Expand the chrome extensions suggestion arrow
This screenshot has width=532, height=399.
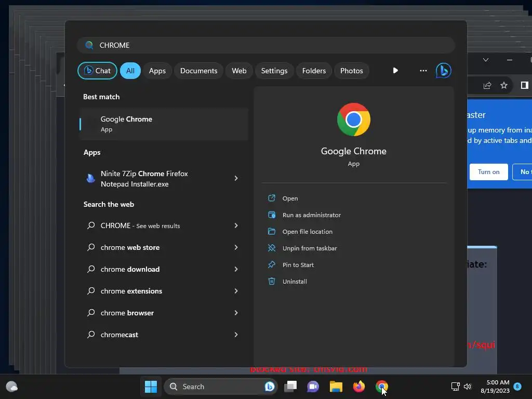click(x=236, y=291)
